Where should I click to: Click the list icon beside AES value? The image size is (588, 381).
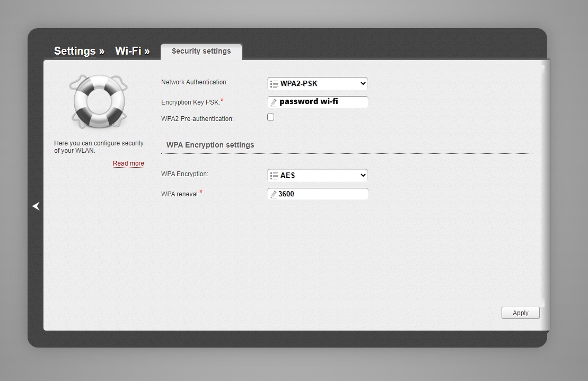point(274,175)
